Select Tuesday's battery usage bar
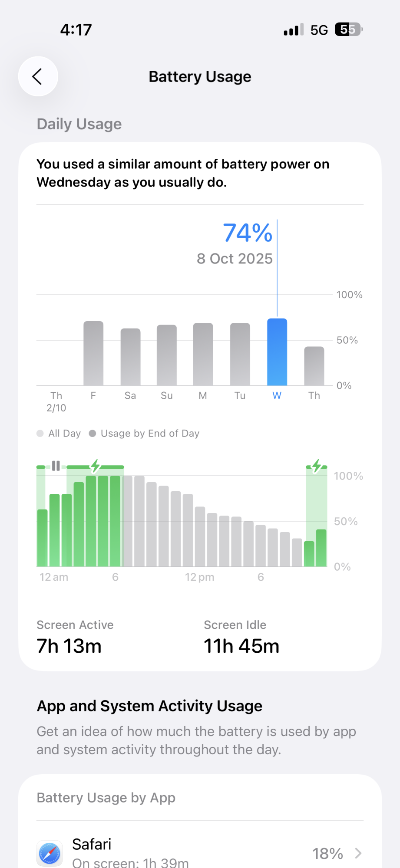This screenshot has height=868, width=400. click(240, 354)
